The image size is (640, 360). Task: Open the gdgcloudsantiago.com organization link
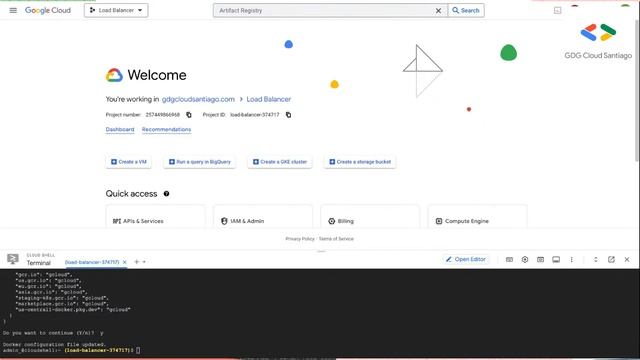coord(198,99)
